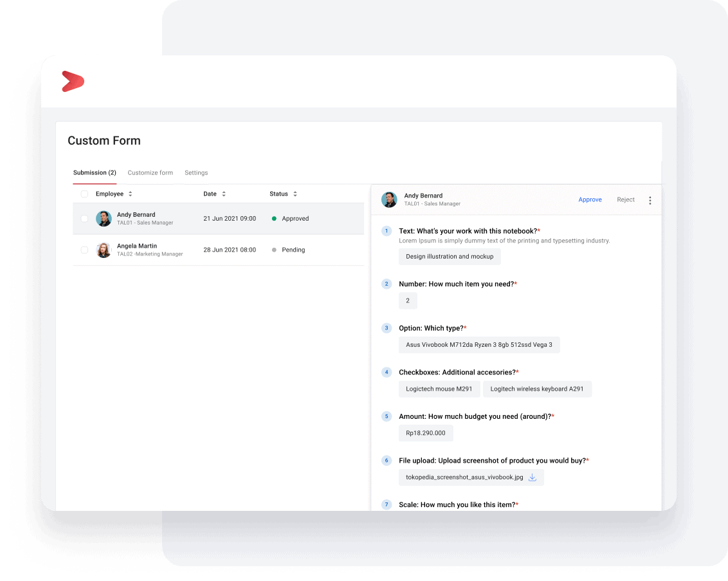
Task: Click the question 1 number badge
Action: 387,231
